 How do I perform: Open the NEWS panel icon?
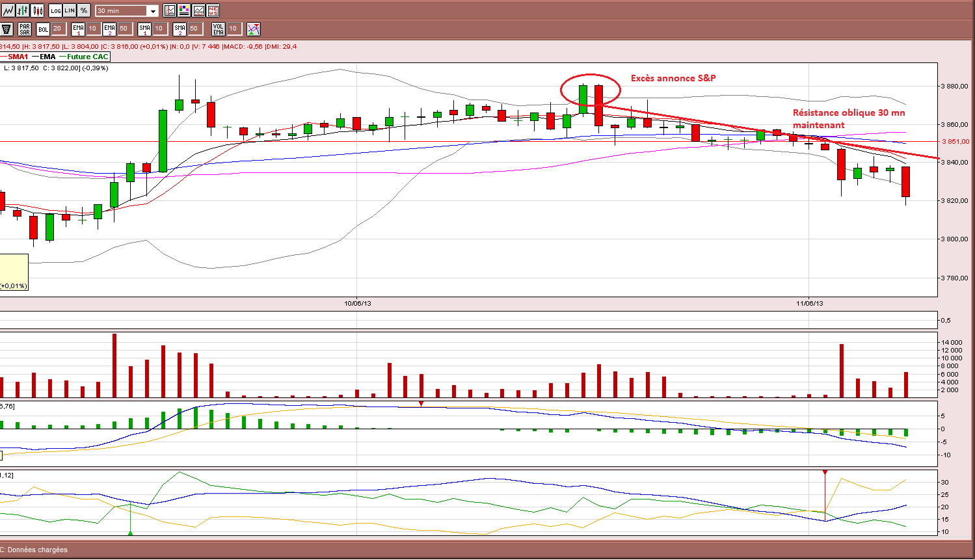point(213,10)
